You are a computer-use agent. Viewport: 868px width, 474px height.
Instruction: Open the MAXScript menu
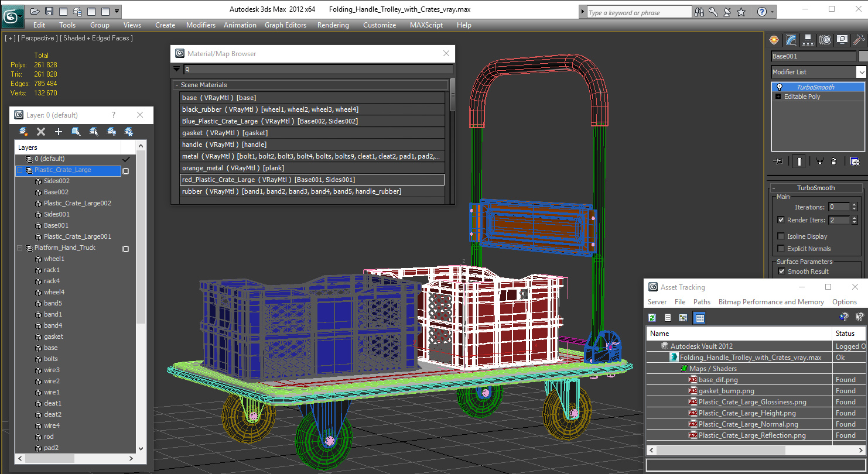(428, 25)
